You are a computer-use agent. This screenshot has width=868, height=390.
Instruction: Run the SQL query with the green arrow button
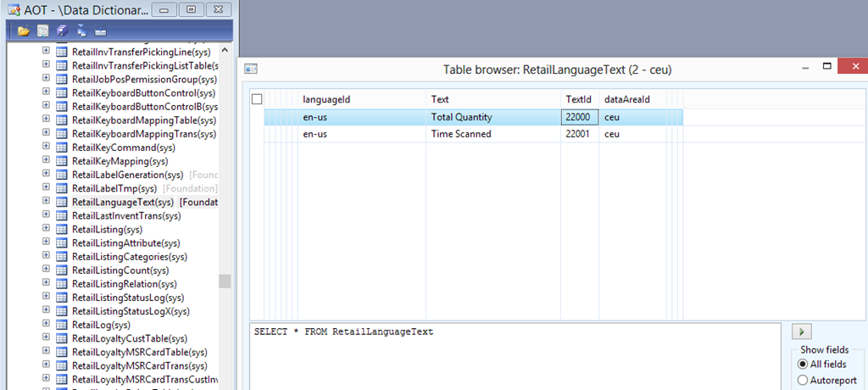click(800, 331)
